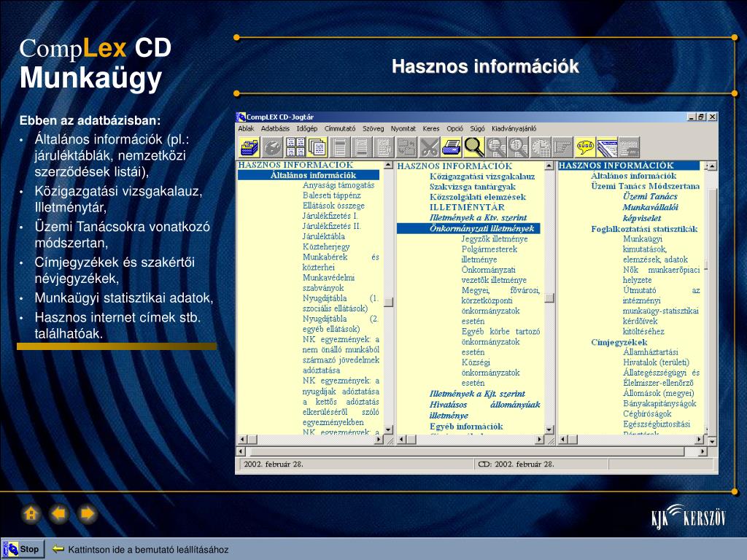Screen dimensions: 747x560
Task: Open the Adatbázis menu
Action: pos(275,128)
